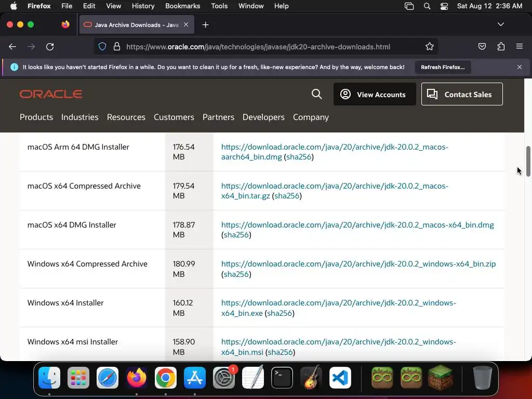Open sha256 for Windows x64 msi Installer
This screenshot has width=532, height=399.
280,352
